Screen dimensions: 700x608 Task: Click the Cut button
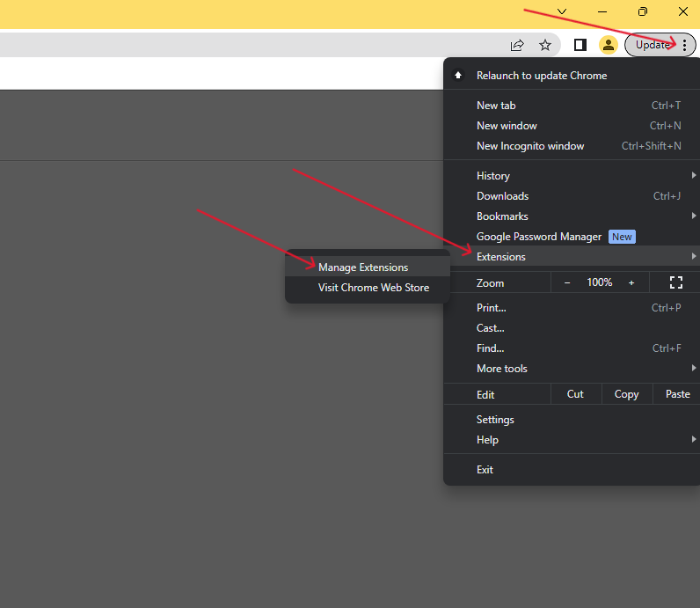576,394
